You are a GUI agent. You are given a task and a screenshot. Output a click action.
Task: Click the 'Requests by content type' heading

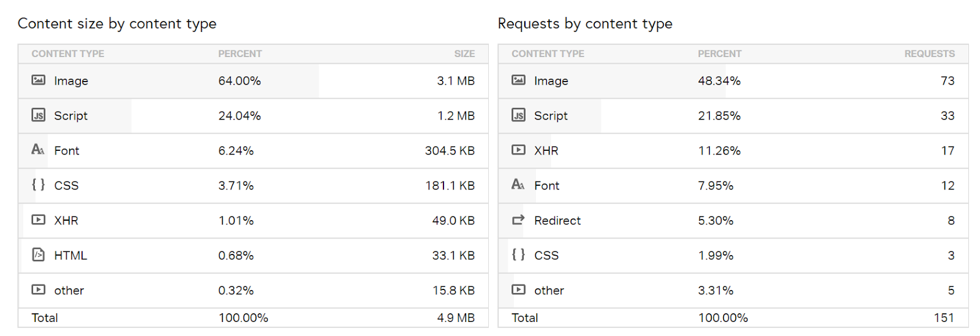585,24
